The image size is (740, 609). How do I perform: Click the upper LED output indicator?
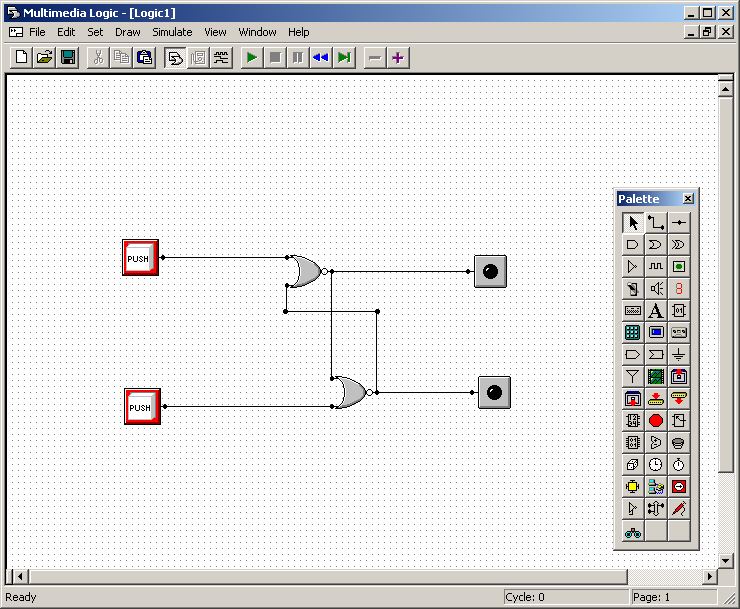pyautogui.click(x=490, y=271)
